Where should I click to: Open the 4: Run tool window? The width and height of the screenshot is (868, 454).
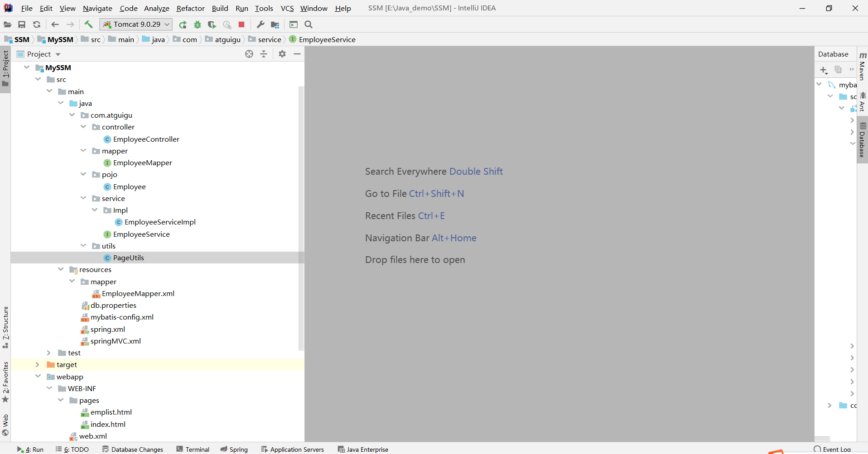pyautogui.click(x=30, y=449)
